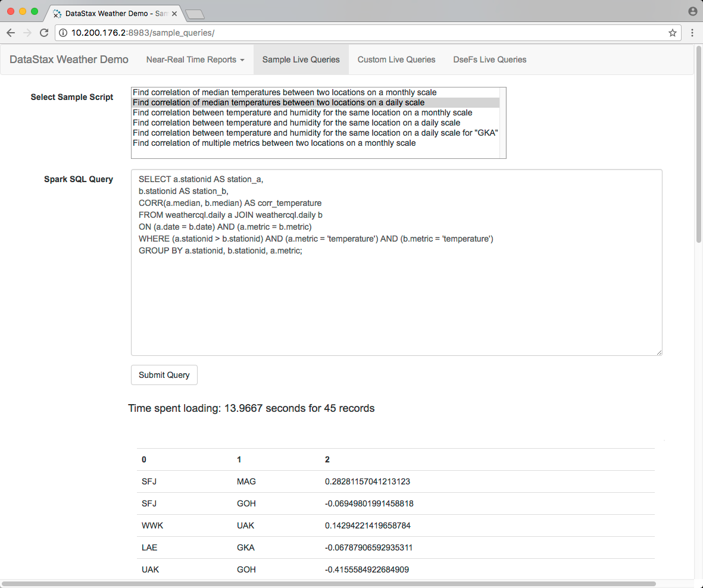Click the DataStax Weather Demo home link
This screenshot has width=703, height=588.
click(68, 60)
